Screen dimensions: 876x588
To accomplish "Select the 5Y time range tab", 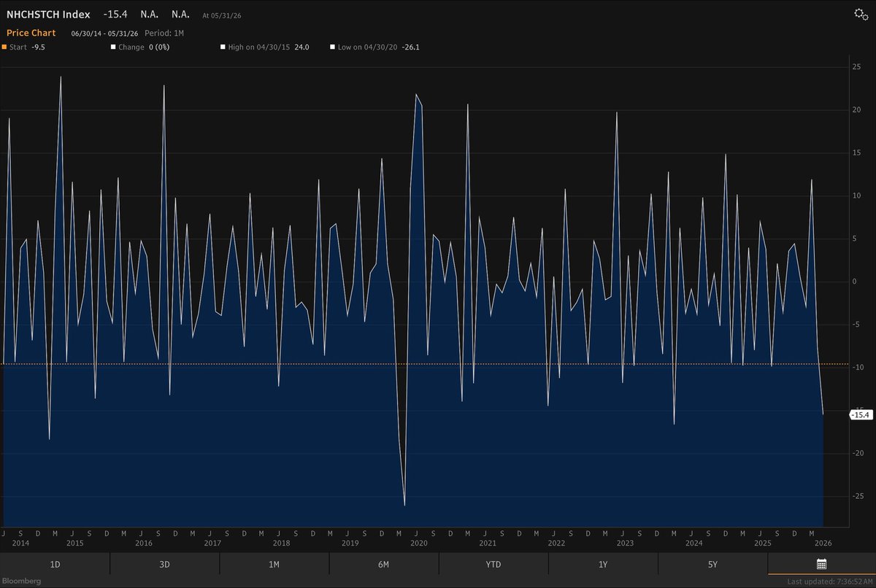I will (712, 564).
